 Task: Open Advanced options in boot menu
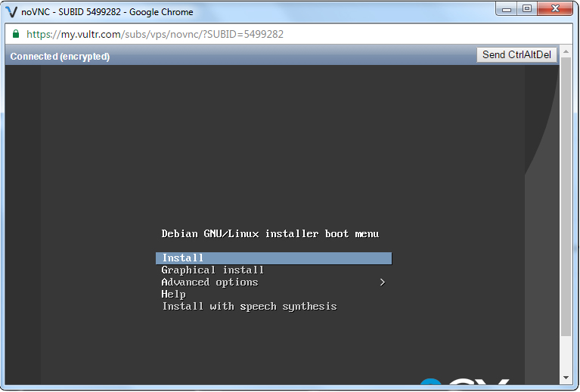tap(209, 282)
